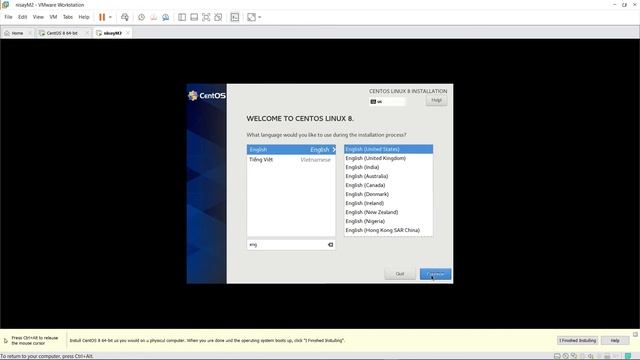Clear the language search text icon

(330, 244)
